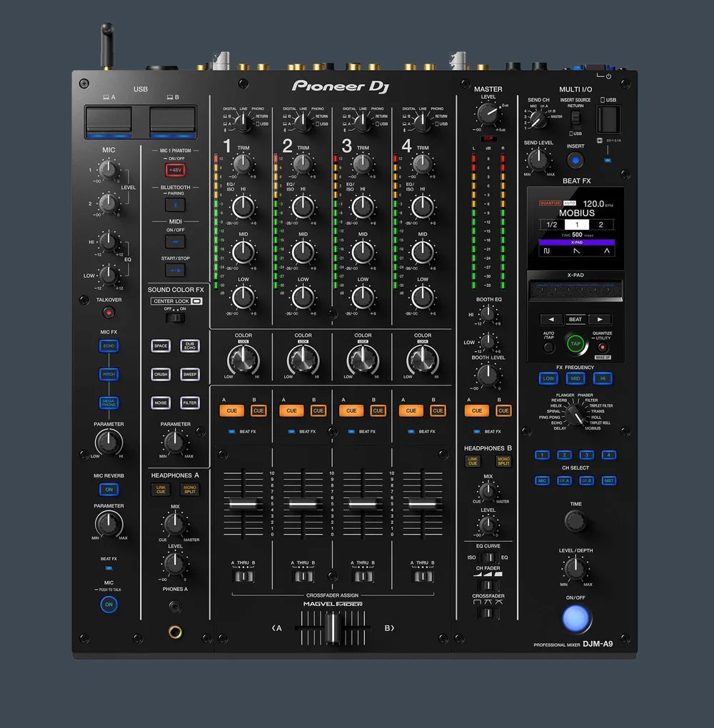Viewport: 714px width, 728px height.
Task: Activate the ECHO mic FX button
Action: tap(109, 346)
